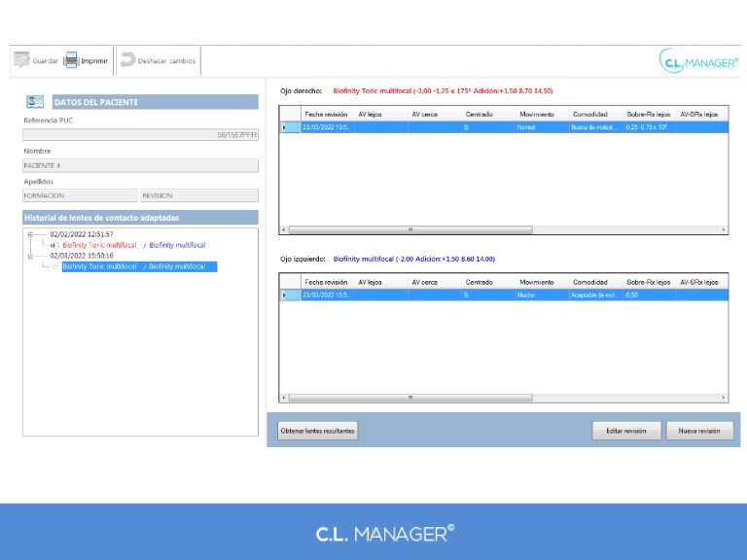Click the Ojo derecho table horizontal scrollbar
Image resolution: width=747 pixels, height=560 pixels.
(409, 230)
